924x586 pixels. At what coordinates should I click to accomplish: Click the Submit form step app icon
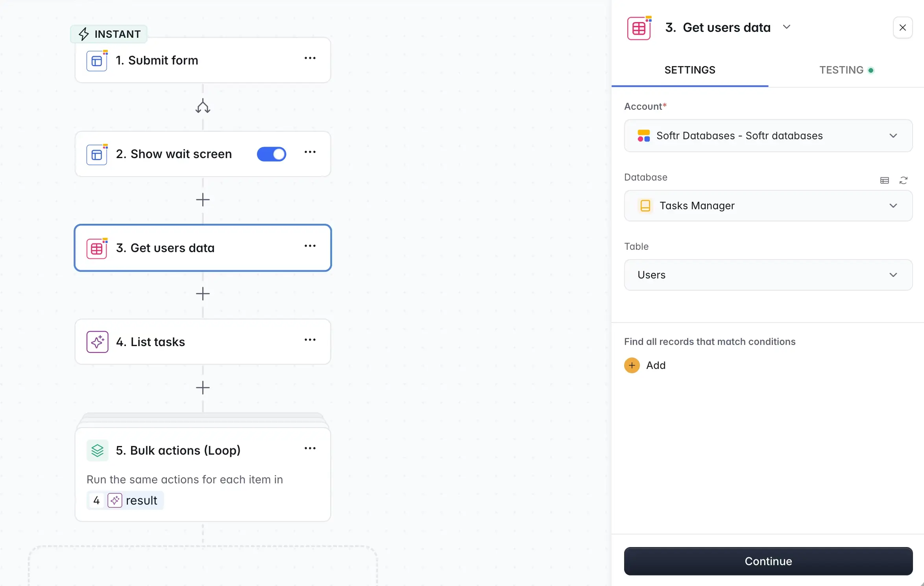click(97, 61)
